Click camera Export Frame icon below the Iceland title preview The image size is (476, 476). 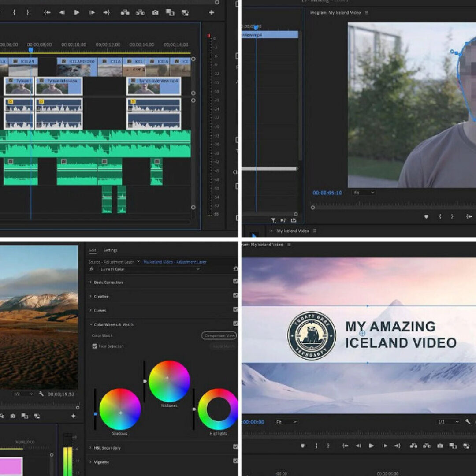click(440, 446)
